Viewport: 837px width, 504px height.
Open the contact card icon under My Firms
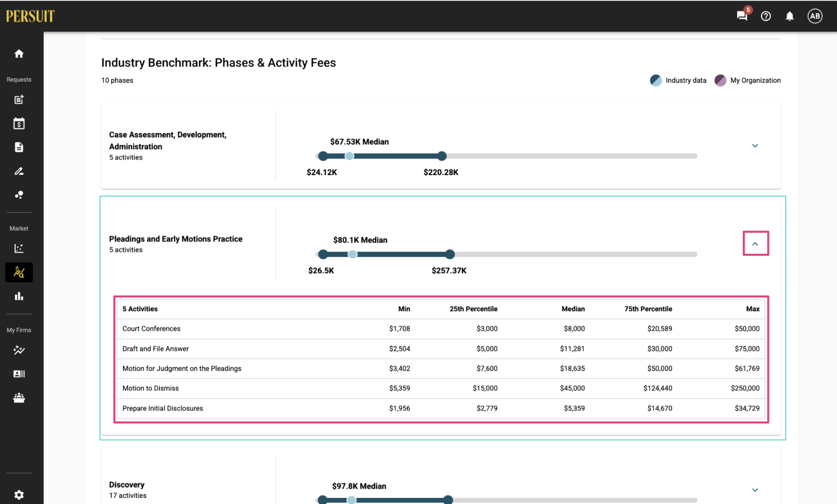19,374
